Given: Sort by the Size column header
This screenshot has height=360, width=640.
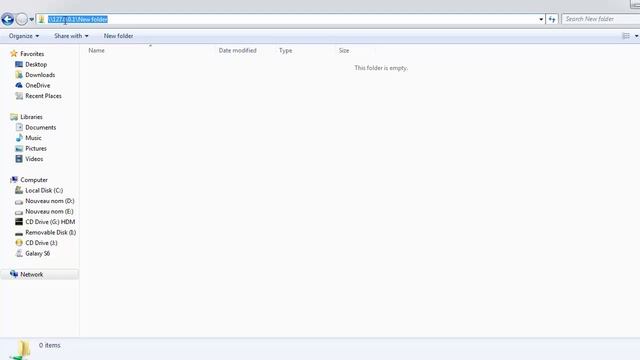Looking at the screenshot, I should [x=344, y=50].
